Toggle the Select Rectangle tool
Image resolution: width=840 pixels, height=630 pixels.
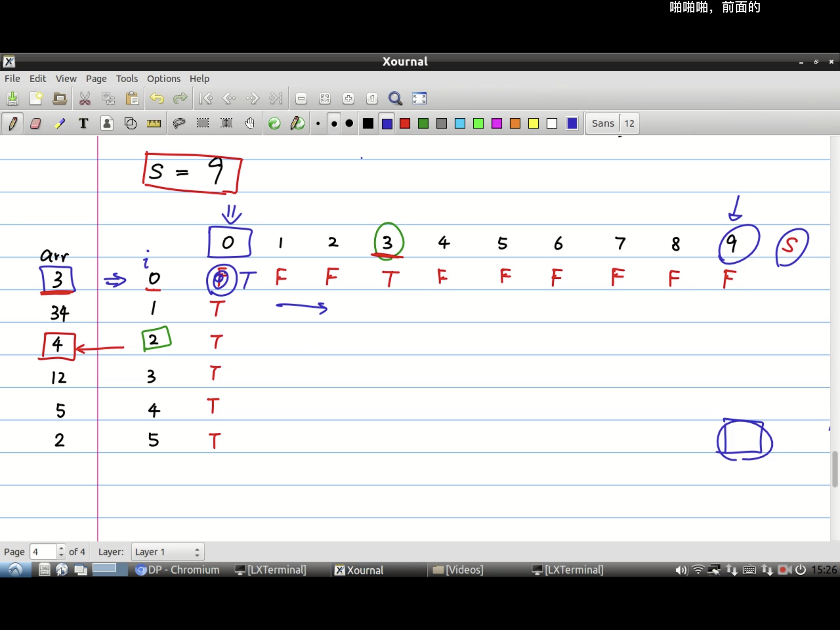pyautogui.click(x=202, y=124)
